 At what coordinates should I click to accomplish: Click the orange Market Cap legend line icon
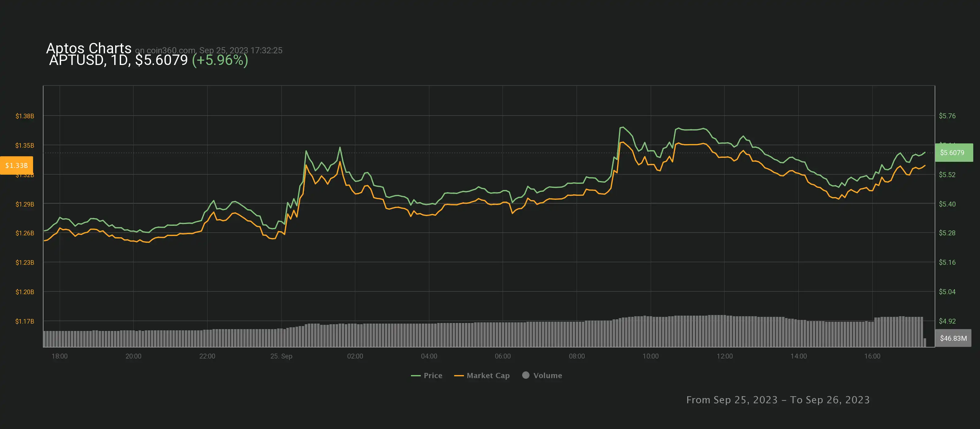(x=459, y=376)
